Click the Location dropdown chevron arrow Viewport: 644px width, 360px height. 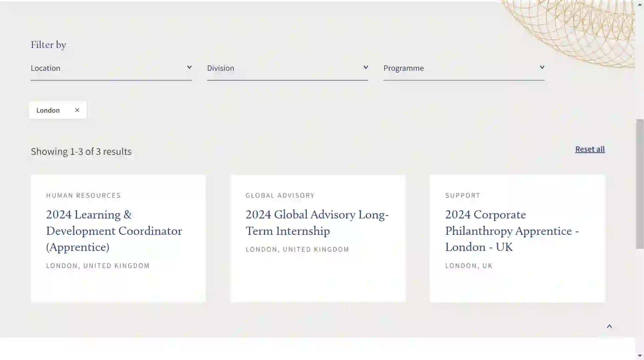(189, 67)
